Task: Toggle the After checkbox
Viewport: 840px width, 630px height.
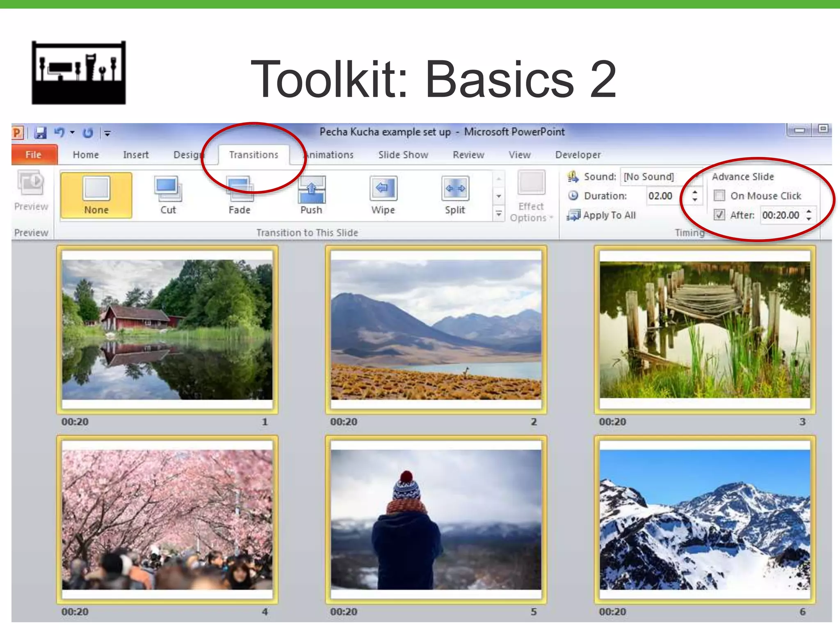Action: click(x=719, y=215)
